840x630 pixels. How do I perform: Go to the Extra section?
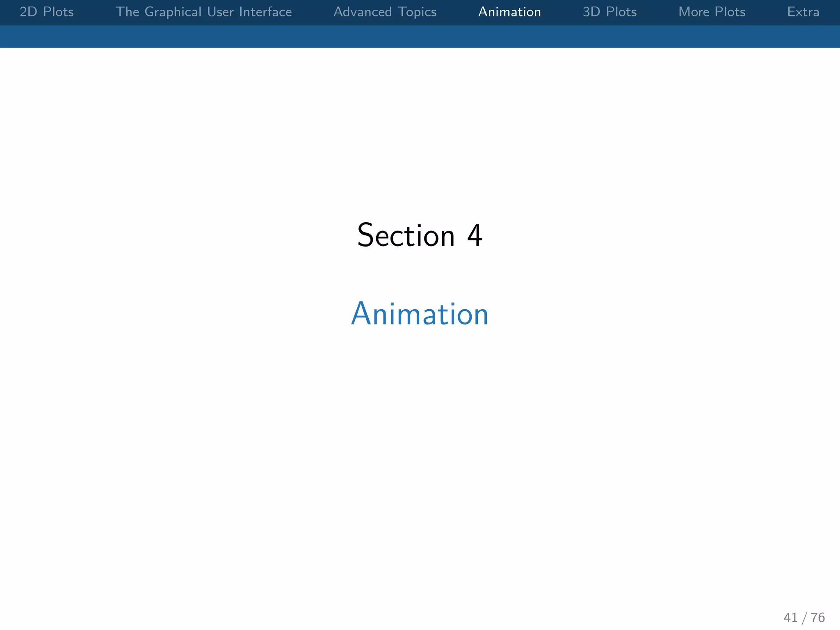803,12
